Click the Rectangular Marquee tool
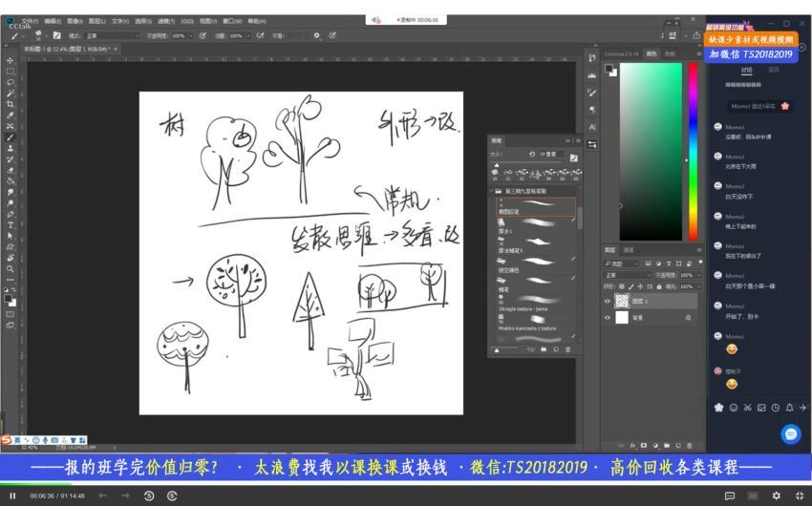 [10, 71]
